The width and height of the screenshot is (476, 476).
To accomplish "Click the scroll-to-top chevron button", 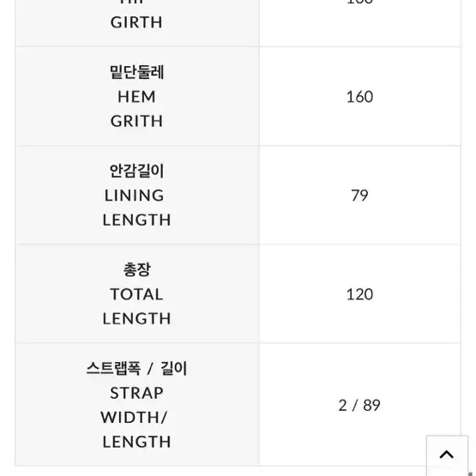I will (x=447, y=455).
